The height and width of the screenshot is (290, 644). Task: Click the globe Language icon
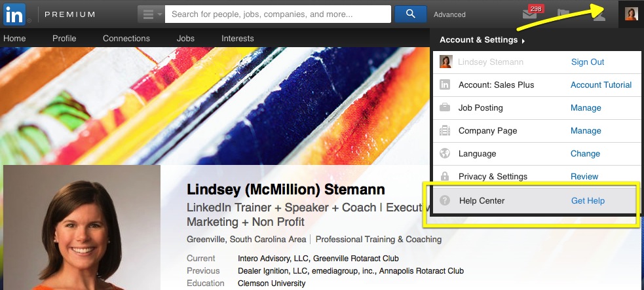pyautogui.click(x=445, y=153)
